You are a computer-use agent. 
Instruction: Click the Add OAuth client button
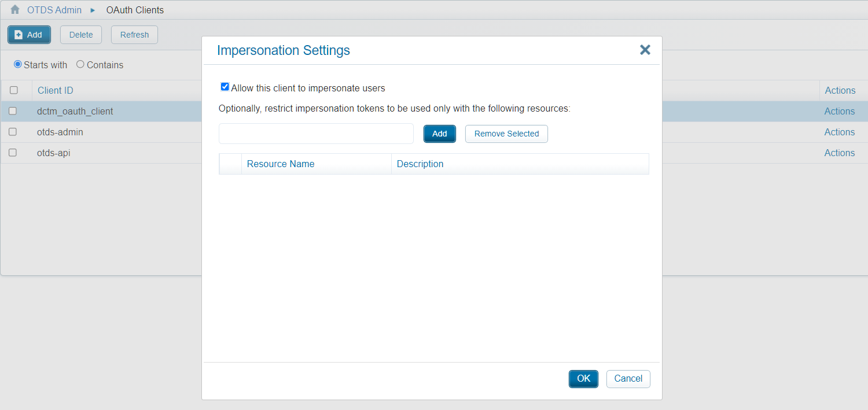coord(29,35)
